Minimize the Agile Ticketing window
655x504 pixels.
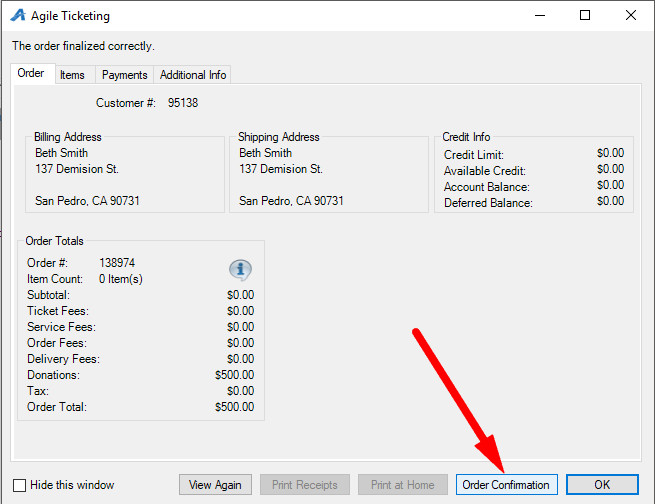(x=540, y=15)
